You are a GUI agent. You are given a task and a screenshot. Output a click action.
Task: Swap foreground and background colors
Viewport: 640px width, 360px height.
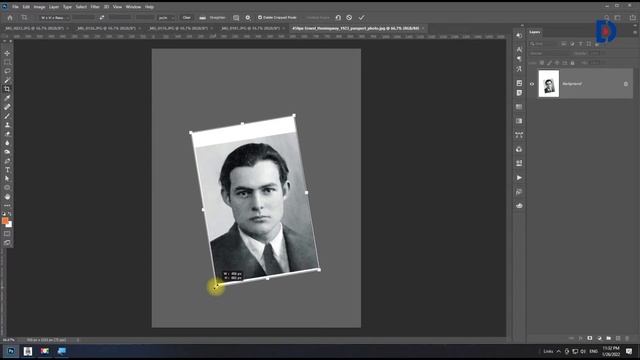tap(10, 214)
